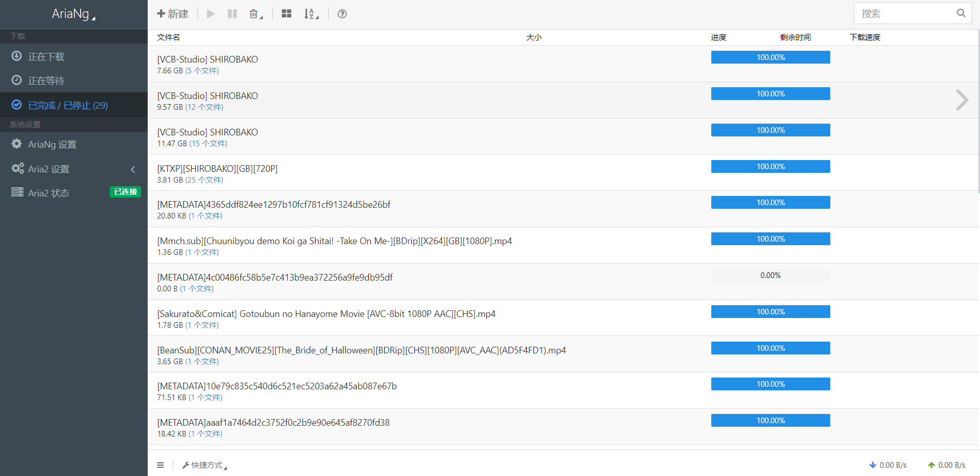Click the start download play icon
This screenshot has height=476, width=980.
pos(211,14)
